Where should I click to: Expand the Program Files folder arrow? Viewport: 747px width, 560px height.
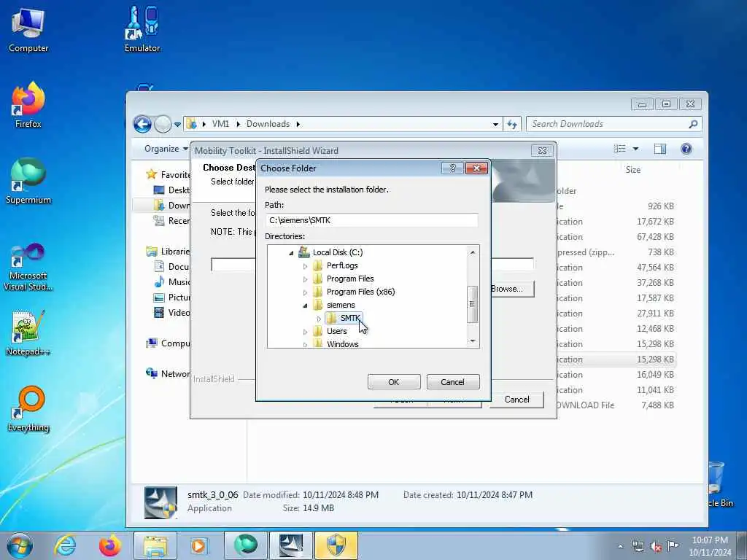[x=306, y=279]
